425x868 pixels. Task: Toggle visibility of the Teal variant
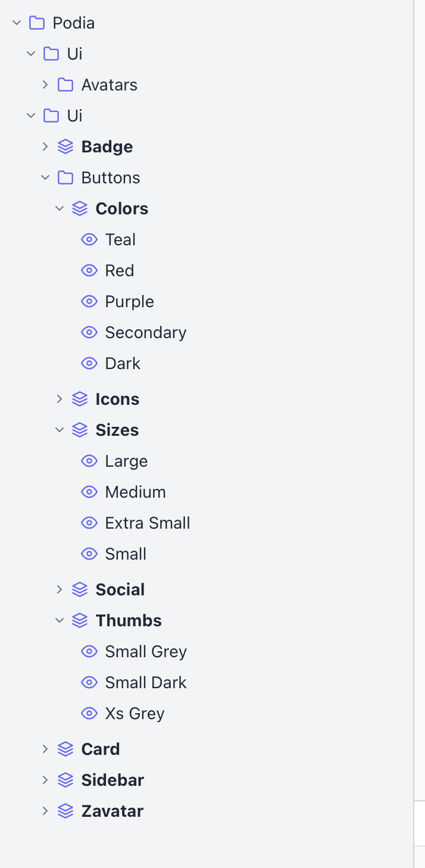click(89, 239)
